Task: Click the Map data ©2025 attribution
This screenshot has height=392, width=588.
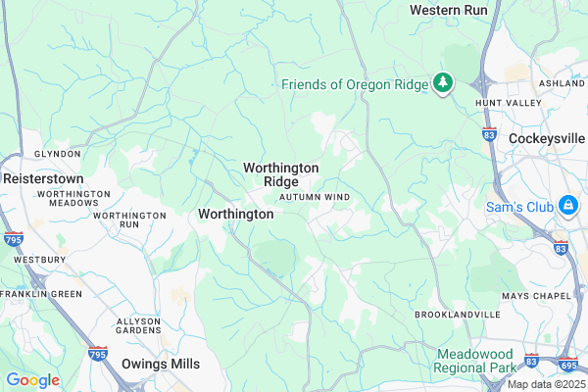Action: tap(547, 384)
